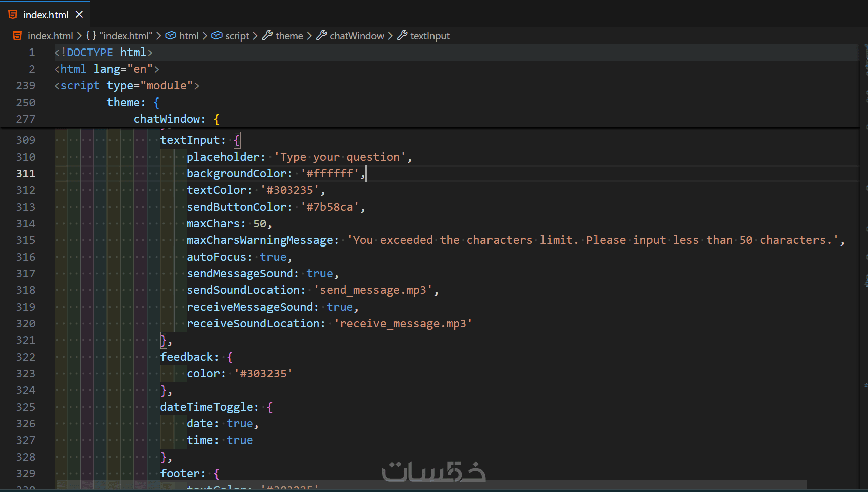Click the closing brace on line 321
This screenshot has width=868, height=492.
point(163,340)
